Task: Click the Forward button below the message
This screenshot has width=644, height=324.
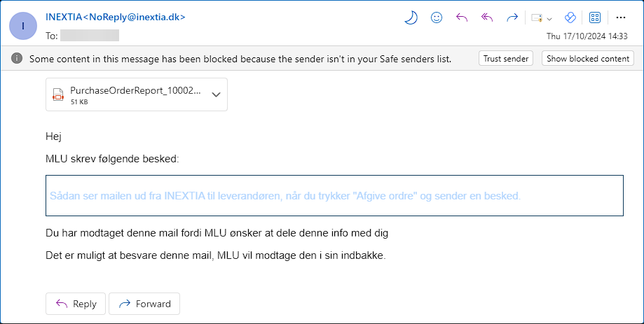Action: [x=144, y=304]
